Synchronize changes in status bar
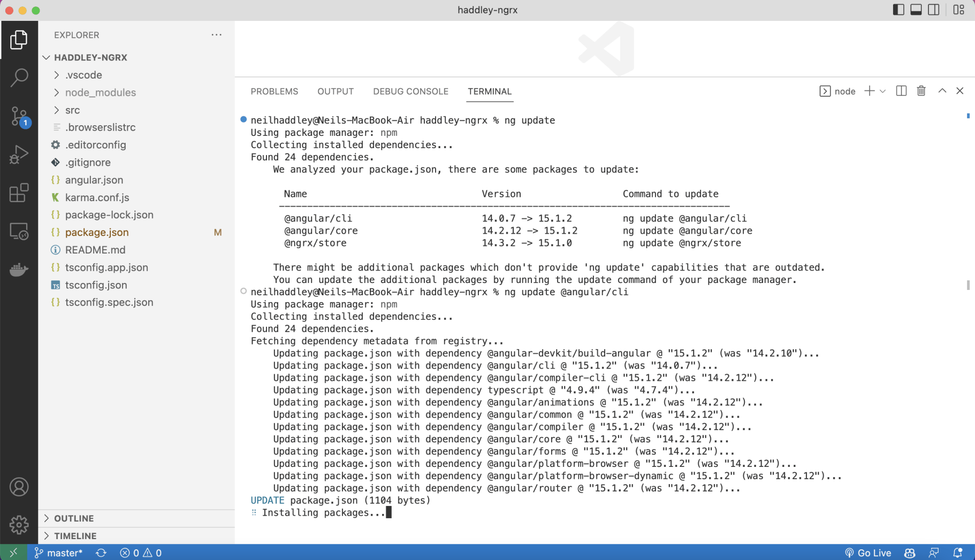Viewport: 975px width, 560px height. (101, 553)
